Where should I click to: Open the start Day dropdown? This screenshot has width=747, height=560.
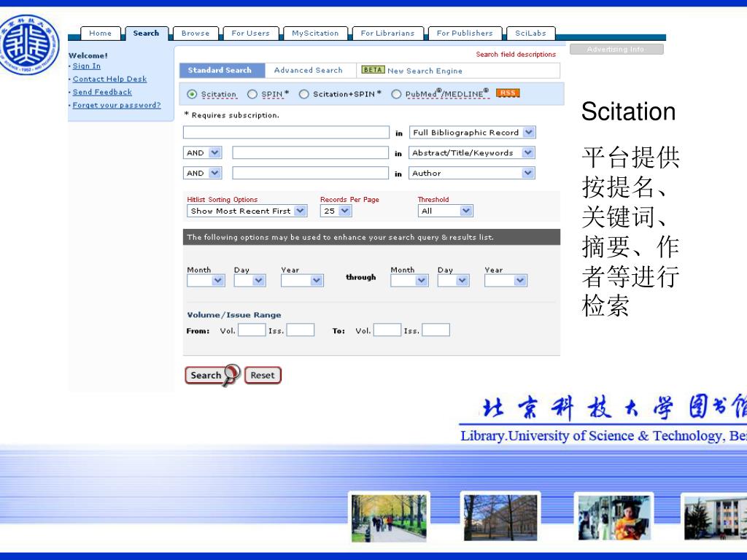(x=249, y=281)
